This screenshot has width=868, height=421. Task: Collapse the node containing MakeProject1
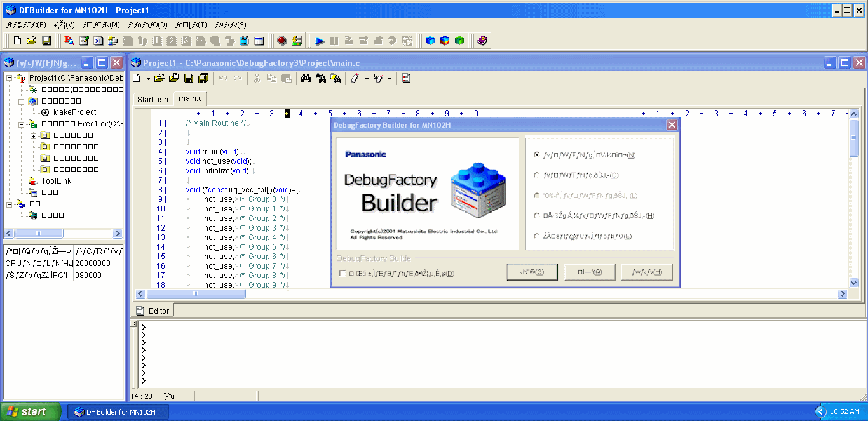coord(21,100)
